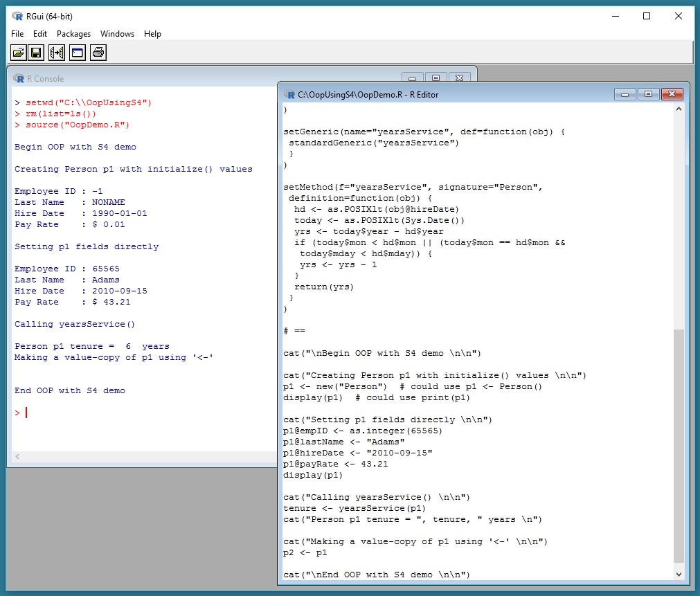Click the R logo in RGui title bar
This screenshot has width=700, height=596.
(x=17, y=16)
